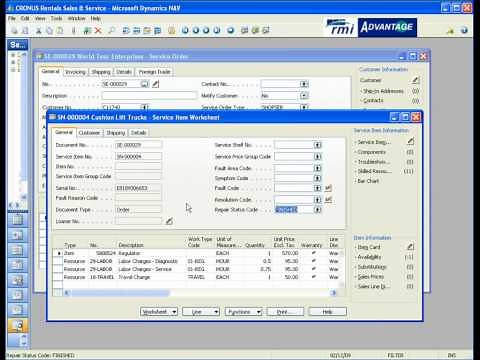Click the pencil icon beside Customer in Service Order
This screenshot has height=360, width=480.
click(x=416, y=80)
